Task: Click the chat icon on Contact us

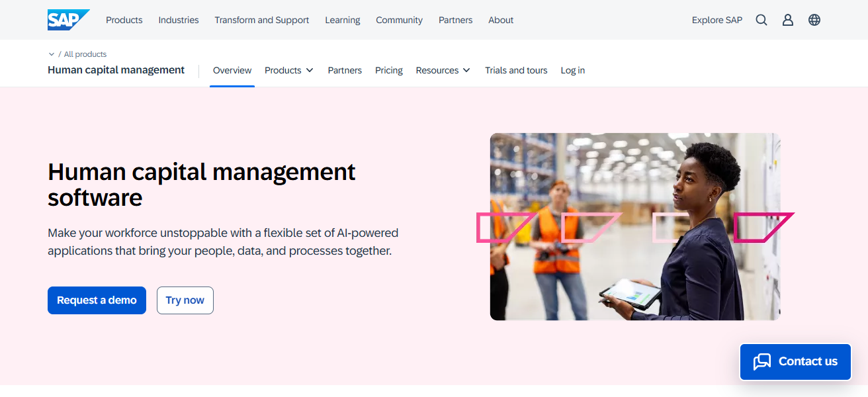Action: point(762,361)
